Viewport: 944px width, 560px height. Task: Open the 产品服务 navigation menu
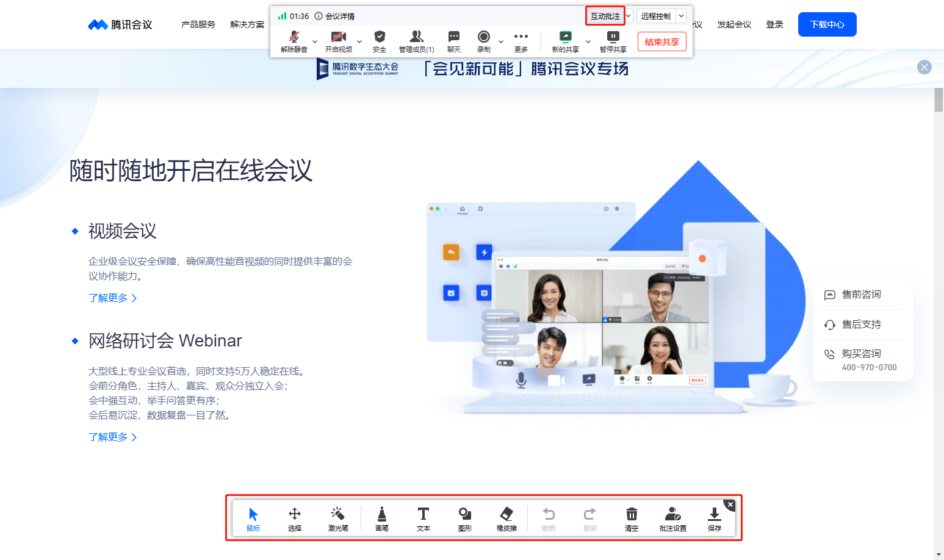point(198,24)
